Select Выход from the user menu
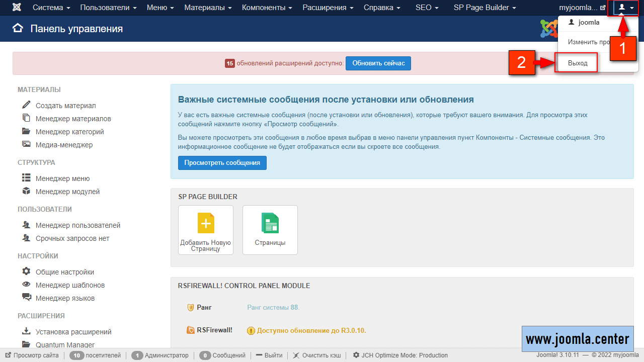The width and height of the screenshot is (644, 362). click(x=577, y=63)
